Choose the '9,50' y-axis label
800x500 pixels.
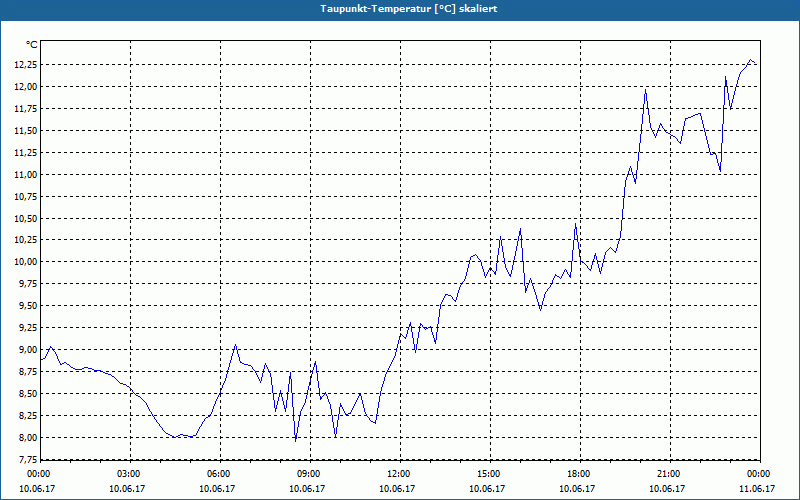point(29,306)
